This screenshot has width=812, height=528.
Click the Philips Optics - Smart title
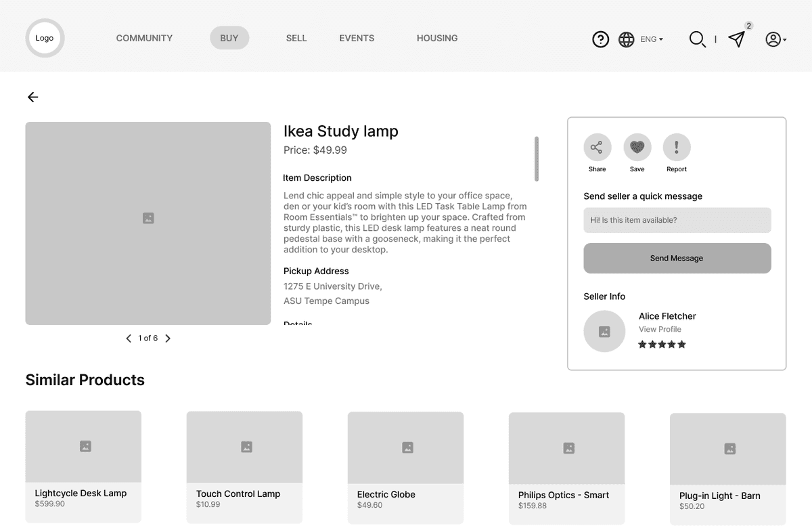click(x=564, y=495)
